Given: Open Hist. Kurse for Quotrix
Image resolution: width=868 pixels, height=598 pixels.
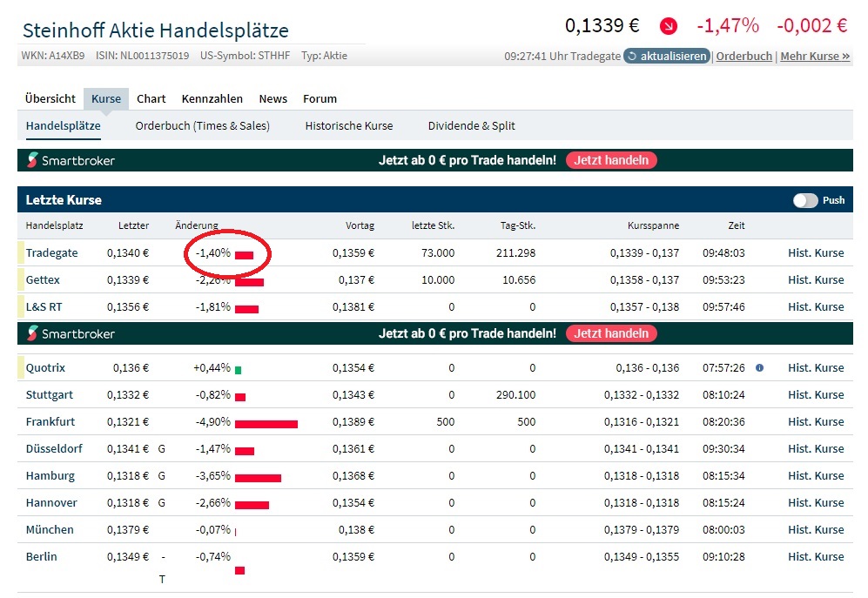Looking at the screenshot, I should tap(816, 367).
